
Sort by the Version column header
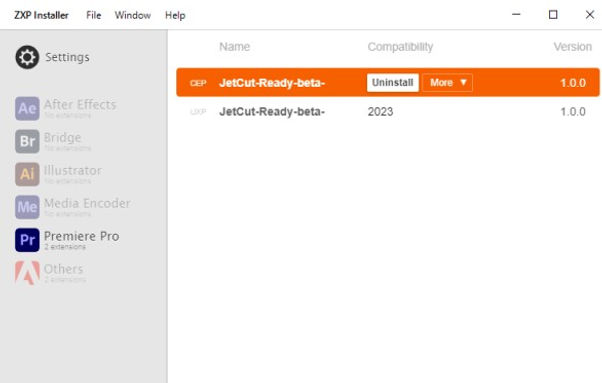click(x=572, y=47)
